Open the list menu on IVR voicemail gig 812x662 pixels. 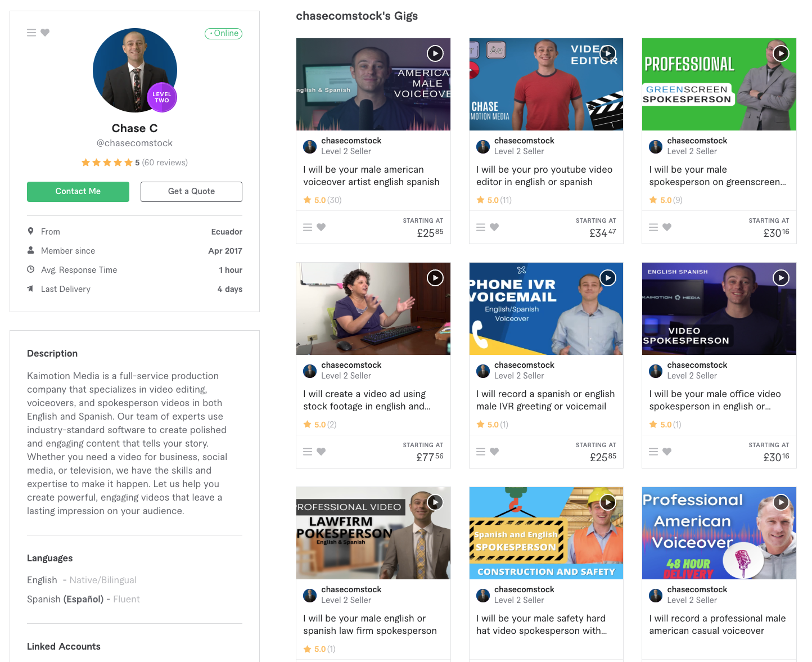(x=481, y=452)
